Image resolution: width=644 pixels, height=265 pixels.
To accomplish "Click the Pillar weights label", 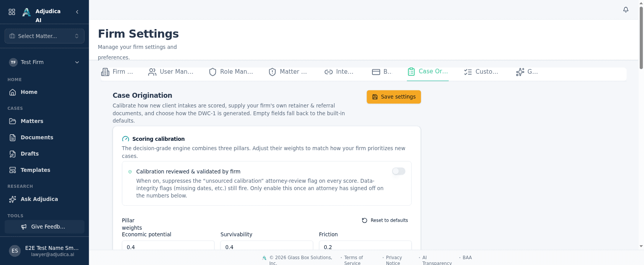I will [x=132, y=224].
